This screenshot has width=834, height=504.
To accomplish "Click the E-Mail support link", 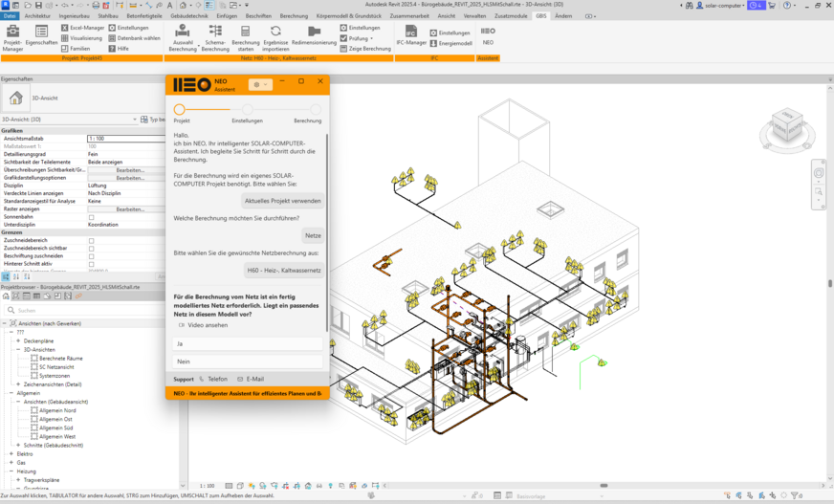I will [251, 379].
